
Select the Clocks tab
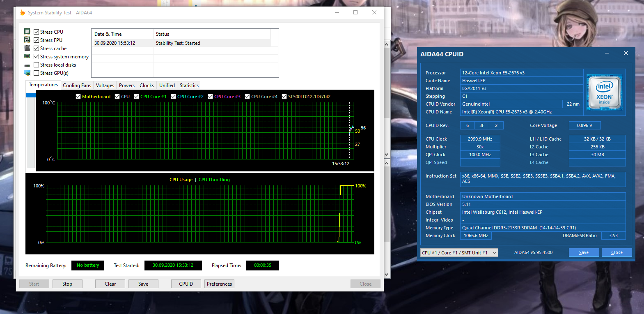147,85
